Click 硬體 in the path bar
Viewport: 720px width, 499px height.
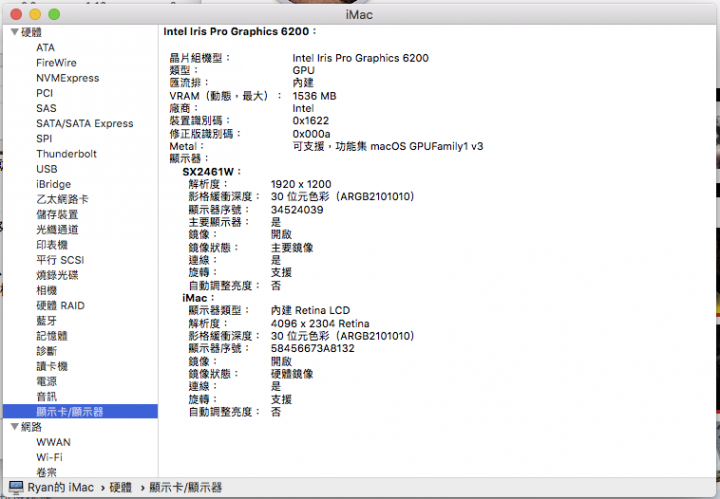click(120, 487)
